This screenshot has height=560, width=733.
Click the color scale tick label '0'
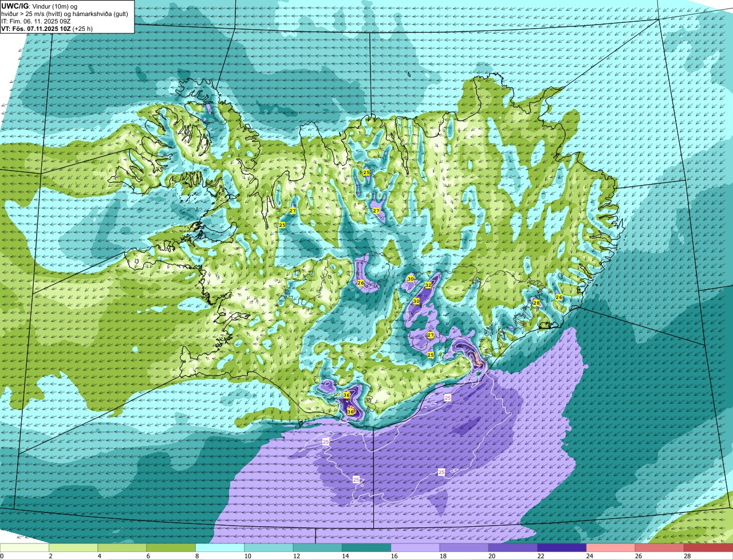(2, 556)
